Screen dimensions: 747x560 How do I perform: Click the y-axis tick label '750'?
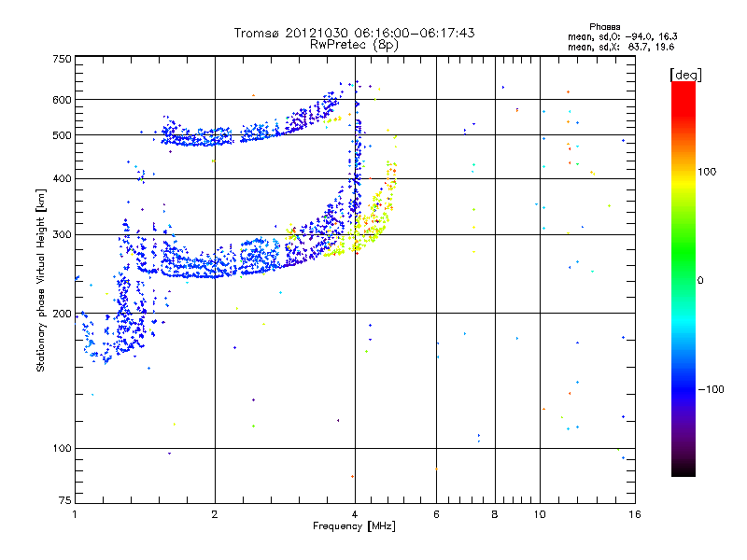(x=62, y=59)
